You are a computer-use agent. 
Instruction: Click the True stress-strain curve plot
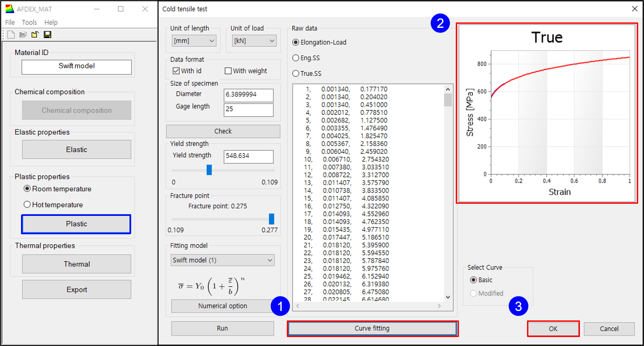pos(547,114)
